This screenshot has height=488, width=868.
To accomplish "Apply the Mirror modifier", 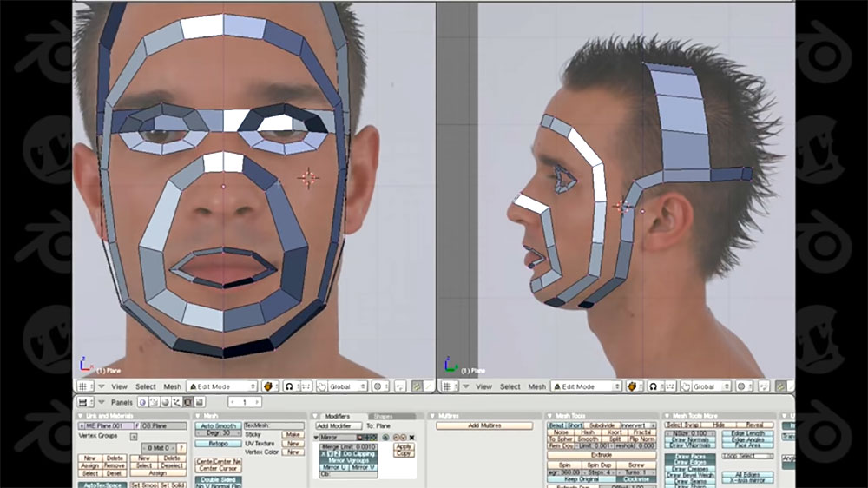I will coord(404,446).
